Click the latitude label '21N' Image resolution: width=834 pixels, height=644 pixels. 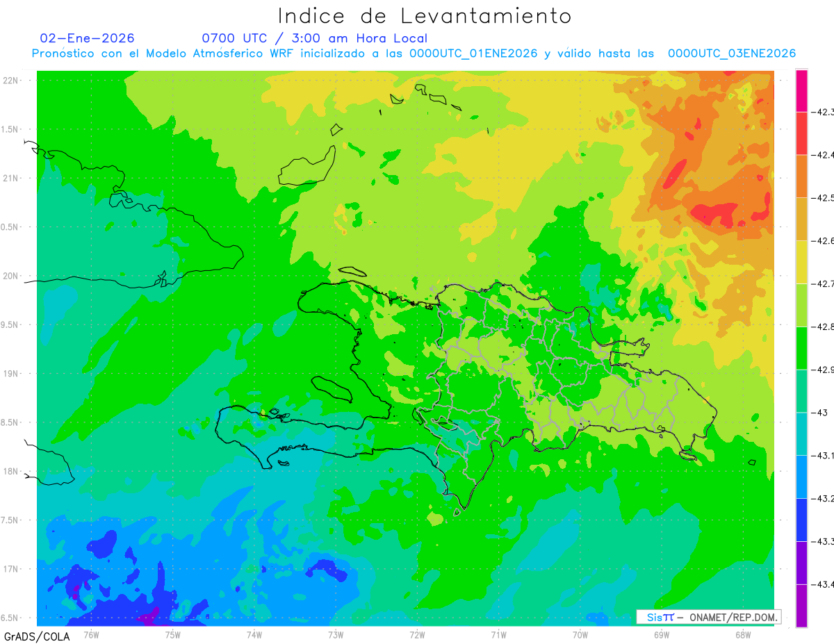pos(11,179)
